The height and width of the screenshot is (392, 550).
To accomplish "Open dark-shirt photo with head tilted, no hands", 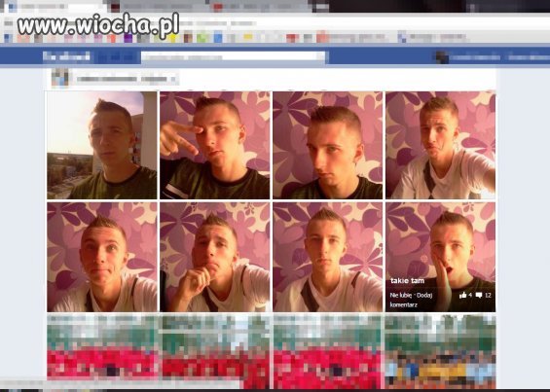I will tap(328, 146).
